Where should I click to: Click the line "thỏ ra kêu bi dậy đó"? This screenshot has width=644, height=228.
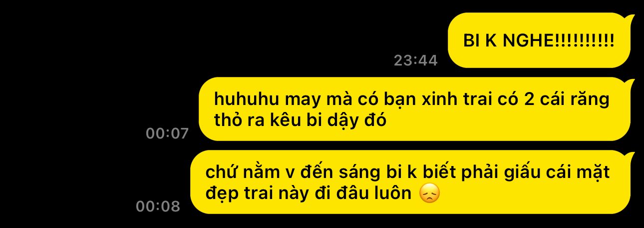300,121
